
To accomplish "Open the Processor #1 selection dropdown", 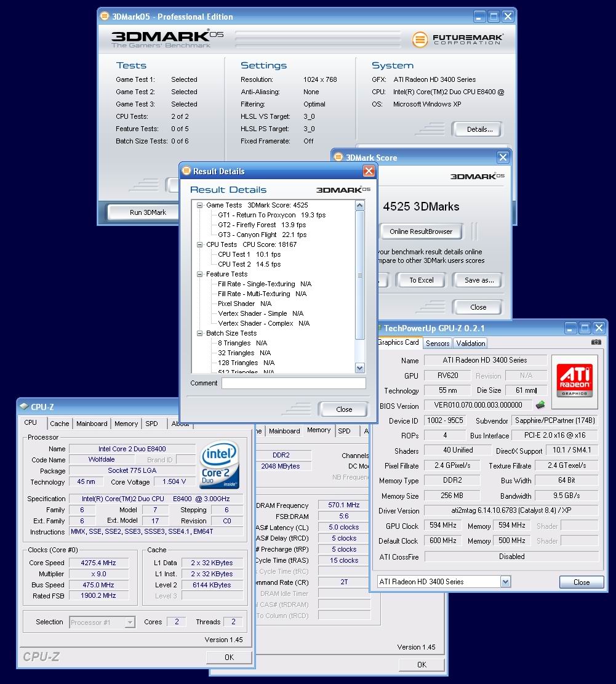I will coord(129,622).
